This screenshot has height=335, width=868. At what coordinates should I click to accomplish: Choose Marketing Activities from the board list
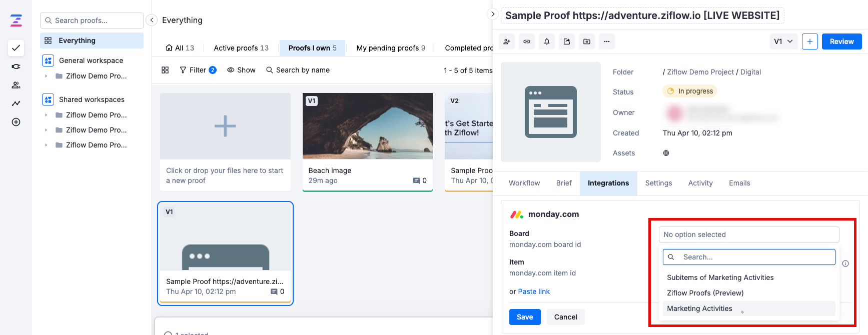(699, 308)
